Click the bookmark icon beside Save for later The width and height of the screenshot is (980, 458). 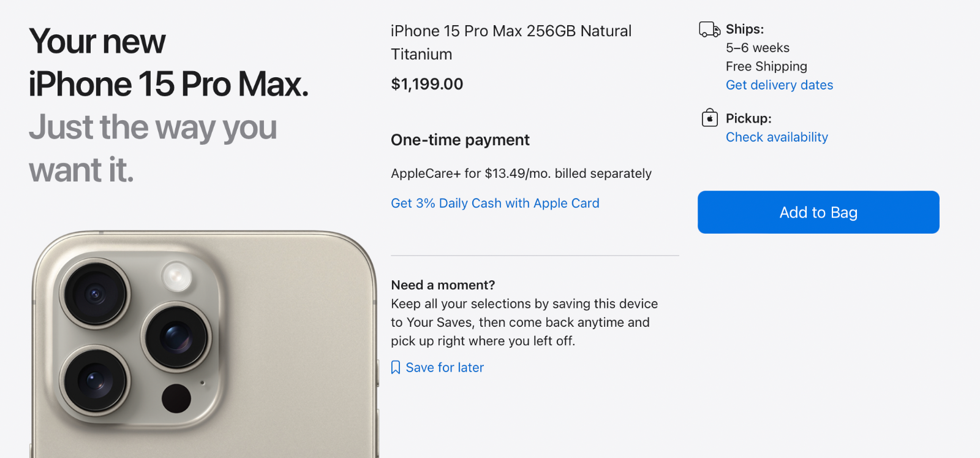pos(396,367)
